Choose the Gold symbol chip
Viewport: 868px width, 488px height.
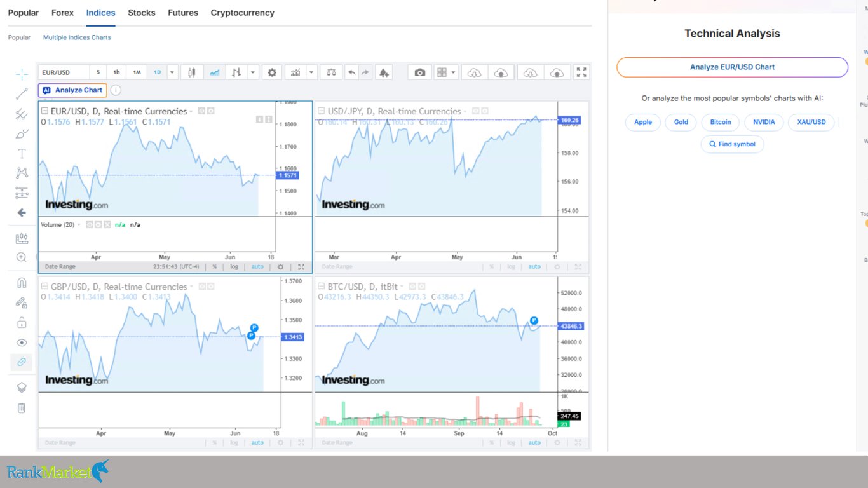click(x=681, y=122)
